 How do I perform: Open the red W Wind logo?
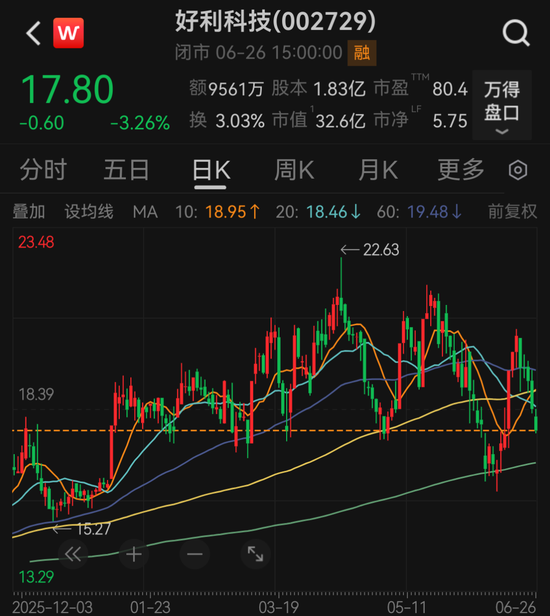pos(68,33)
